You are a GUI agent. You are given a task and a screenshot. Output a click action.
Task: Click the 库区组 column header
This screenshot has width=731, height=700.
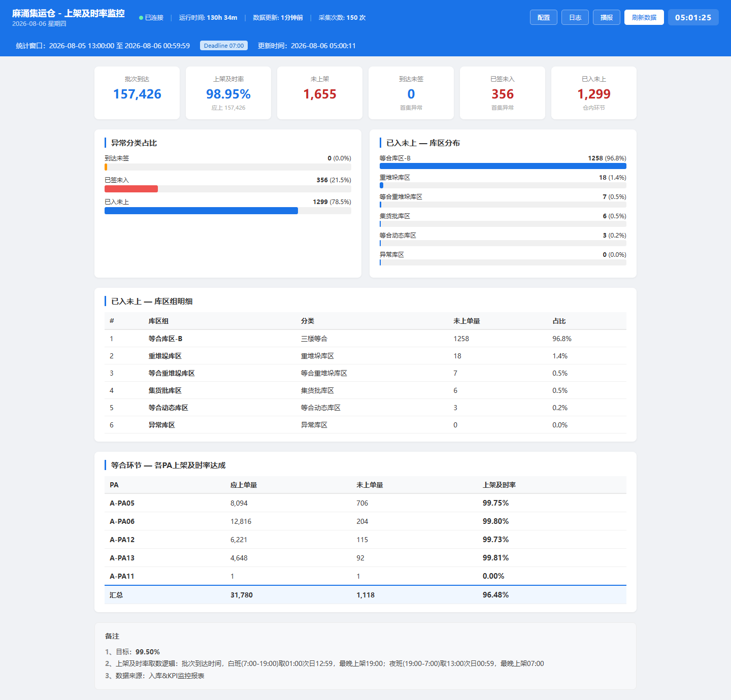point(158,321)
